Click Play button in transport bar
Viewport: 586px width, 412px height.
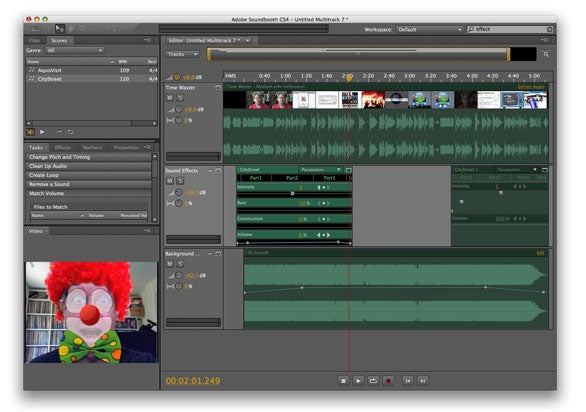358,381
